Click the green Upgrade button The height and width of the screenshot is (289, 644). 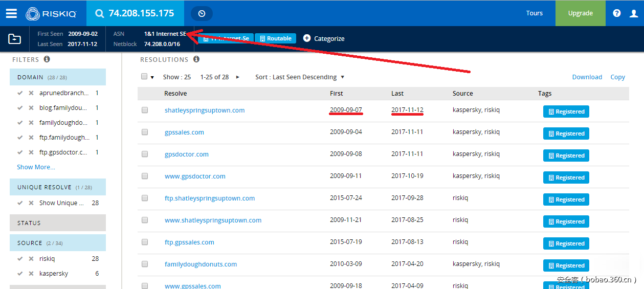point(580,13)
